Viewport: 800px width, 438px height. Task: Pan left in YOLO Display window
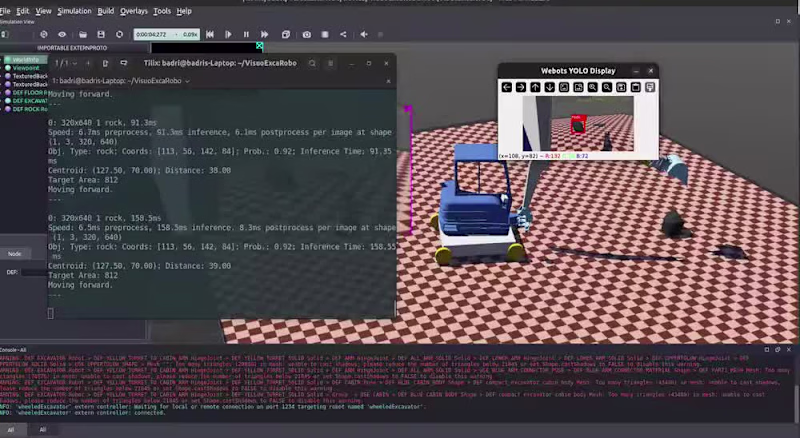[x=507, y=87]
